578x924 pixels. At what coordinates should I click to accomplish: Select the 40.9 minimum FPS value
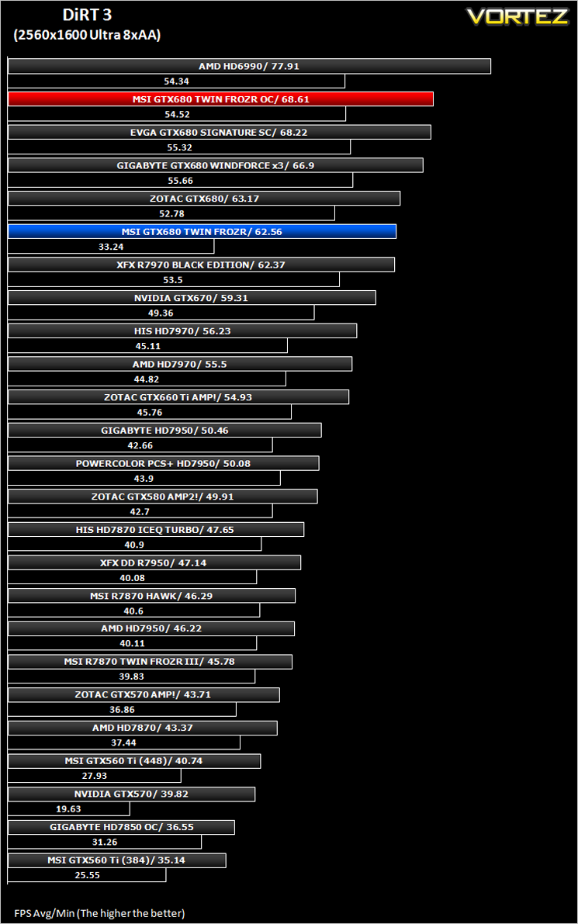point(134,545)
